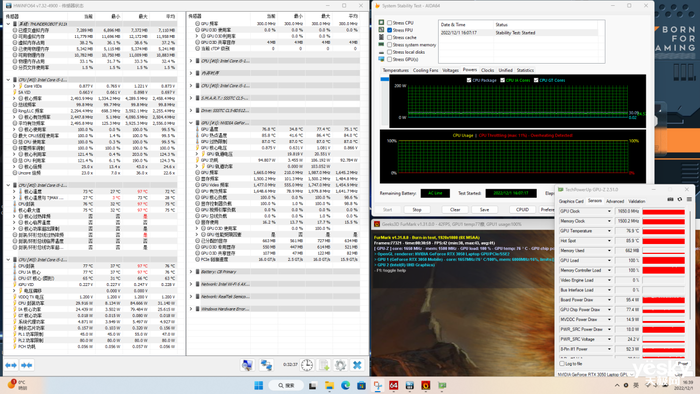
Task: Toggle the Log to file checkbox
Action: click(x=562, y=364)
